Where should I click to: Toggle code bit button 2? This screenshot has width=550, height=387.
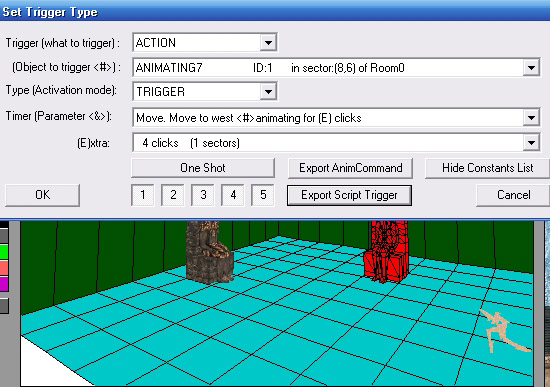pyautogui.click(x=173, y=195)
